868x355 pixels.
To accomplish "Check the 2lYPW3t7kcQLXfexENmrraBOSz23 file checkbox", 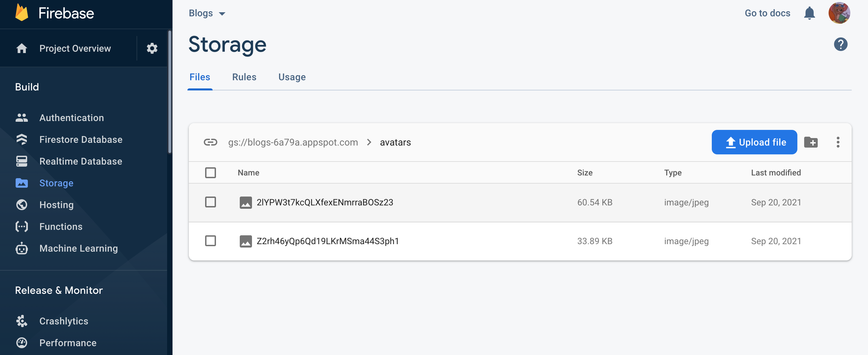I will tap(211, 202).
